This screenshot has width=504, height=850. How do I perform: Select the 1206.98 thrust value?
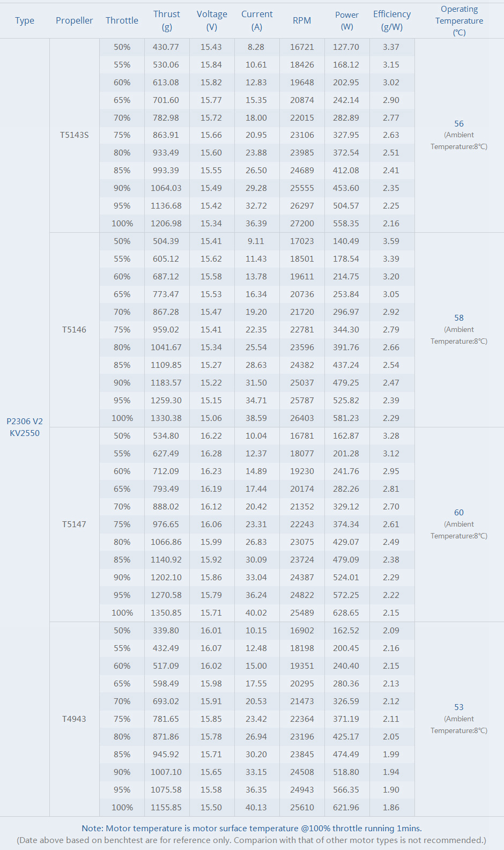166,224
